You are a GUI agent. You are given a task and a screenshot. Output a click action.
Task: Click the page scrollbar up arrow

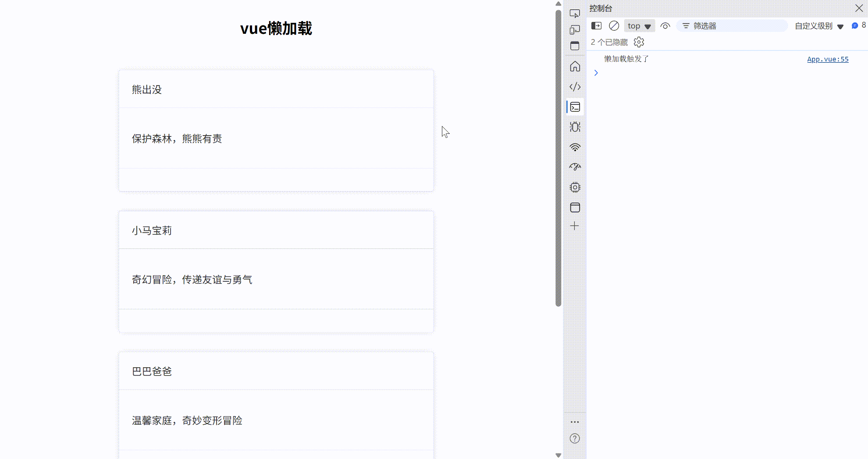558,4
